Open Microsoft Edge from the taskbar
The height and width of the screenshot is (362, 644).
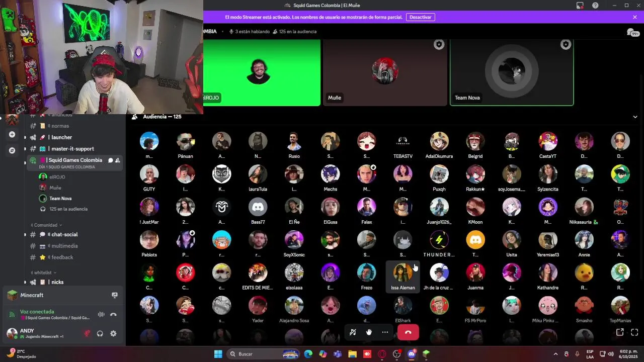pyautogui.click(x=308, y=354)
